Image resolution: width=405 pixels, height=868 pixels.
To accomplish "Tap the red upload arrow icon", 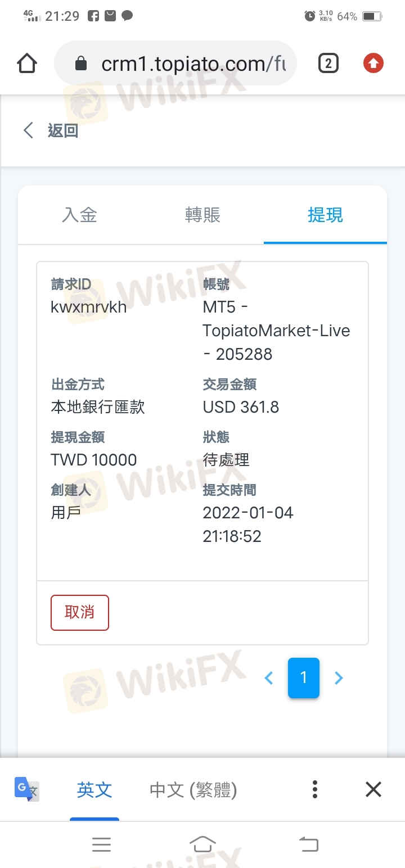I will click(373, 64).
